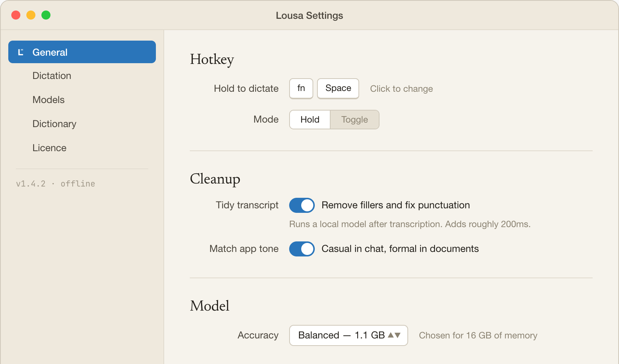Click the Lousa Settings window title
The image size is (619, 364).
pos(309,15)
